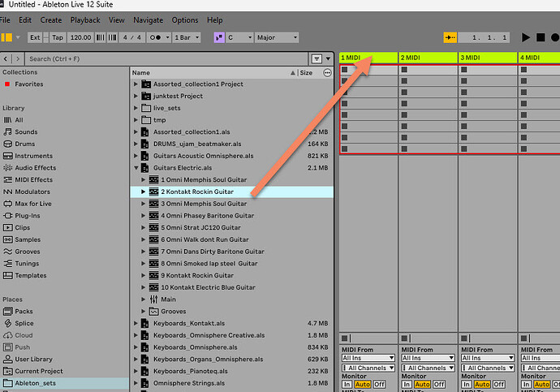Select Sounds in the Library
Screen dimensions: 560x392
click(x=26, y=132)
